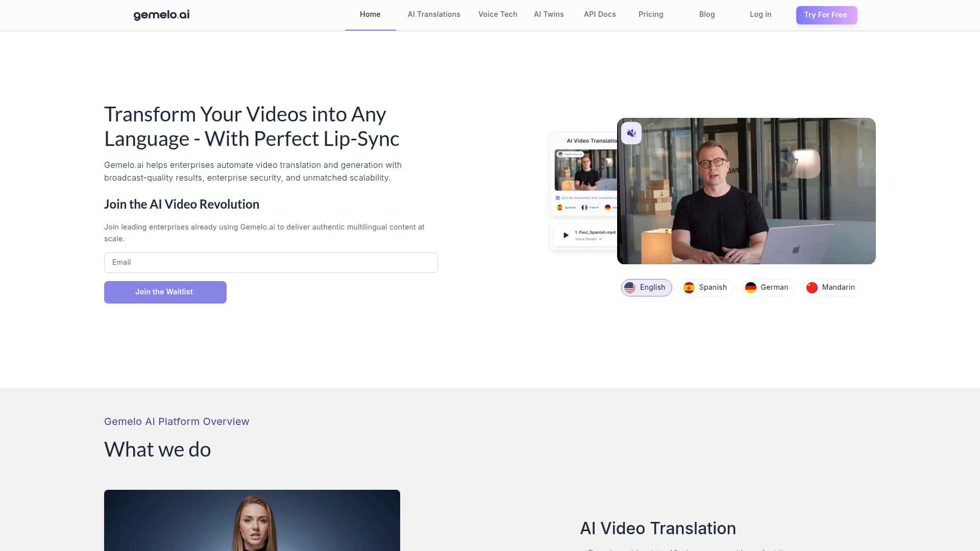Open the Blog page
Screen dimensions: 980x551
[x=707, y=15]
